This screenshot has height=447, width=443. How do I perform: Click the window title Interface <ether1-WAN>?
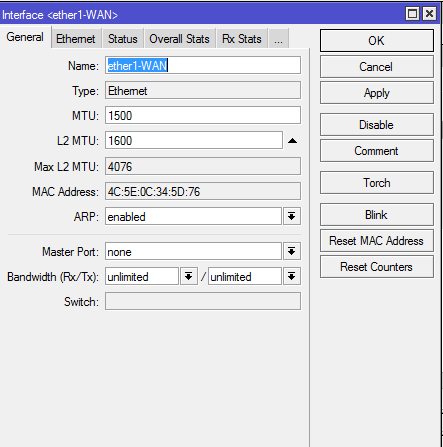[60, 15]
